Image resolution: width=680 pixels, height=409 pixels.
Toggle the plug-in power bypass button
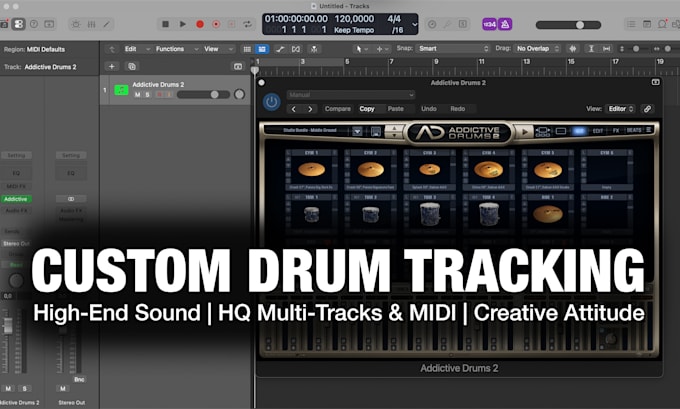271,102
